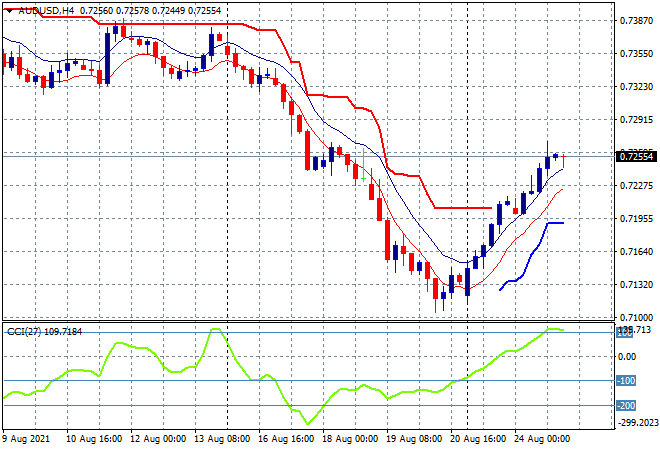The height and width of the screenshot is (450, 660).
Task: Click the -100 level label on CCI scale
Action: pos(626,381)
